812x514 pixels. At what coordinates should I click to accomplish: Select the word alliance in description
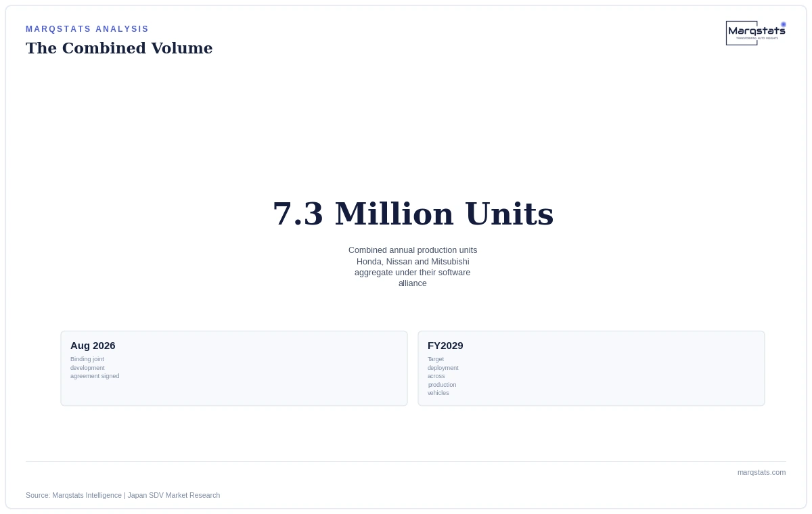point(413,283)
